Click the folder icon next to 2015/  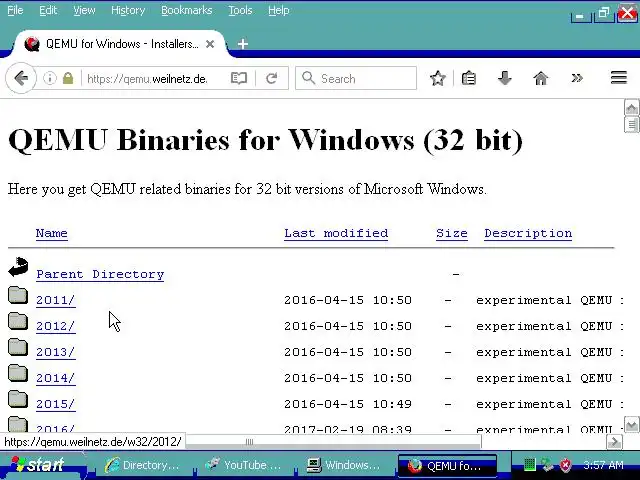[18, 399]
